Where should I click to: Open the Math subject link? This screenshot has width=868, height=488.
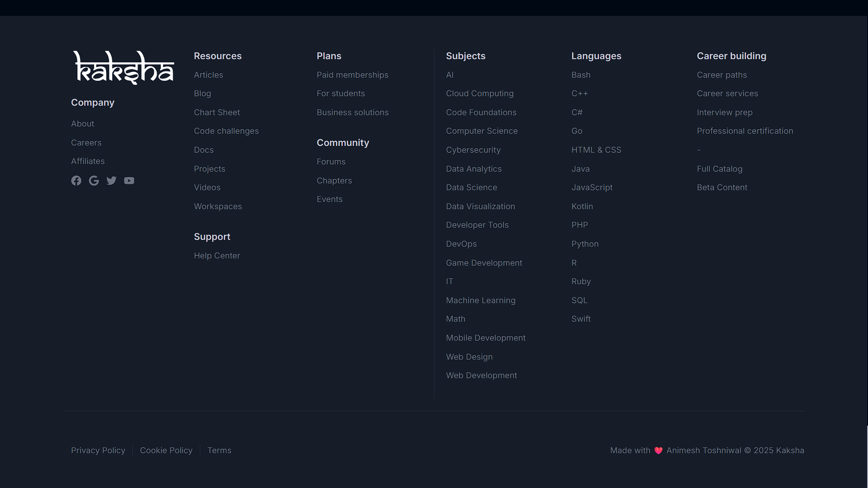pyautogui.click(x=456, y=319)
